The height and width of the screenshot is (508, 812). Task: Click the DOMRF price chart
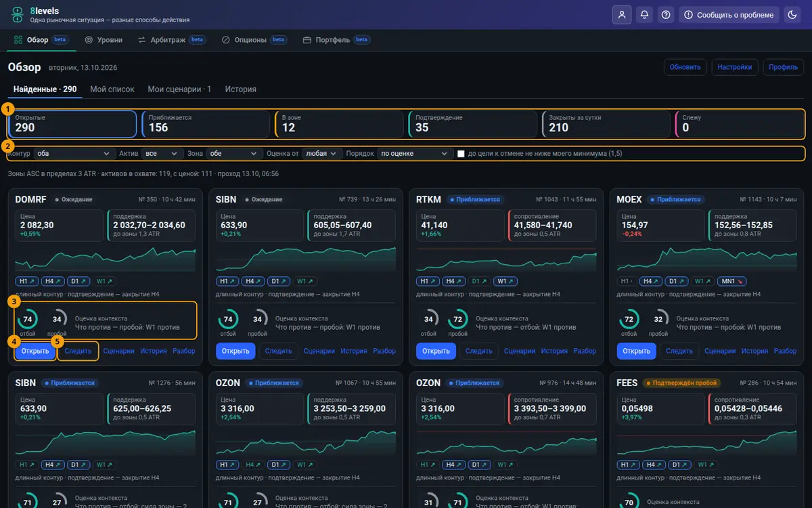(106, 259)
